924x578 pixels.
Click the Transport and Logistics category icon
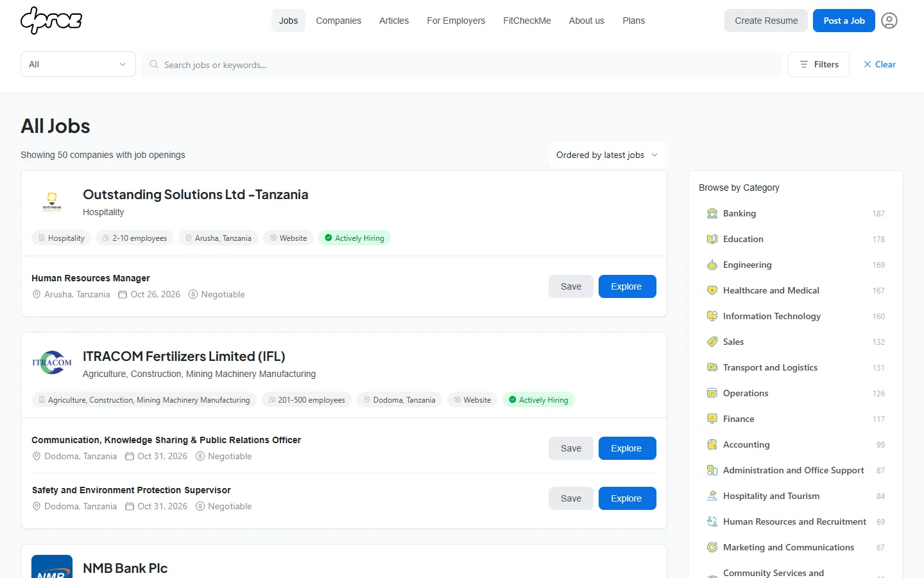tap(712, 367)
